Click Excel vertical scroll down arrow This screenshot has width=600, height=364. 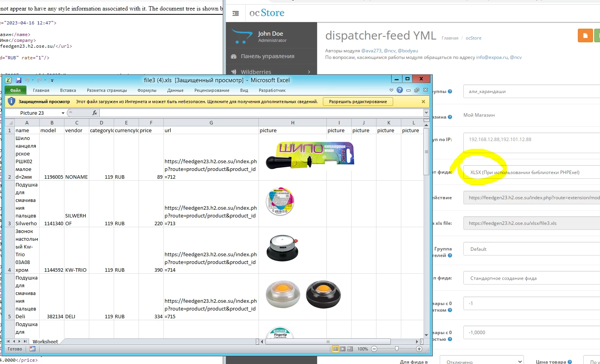click(427, 335)
